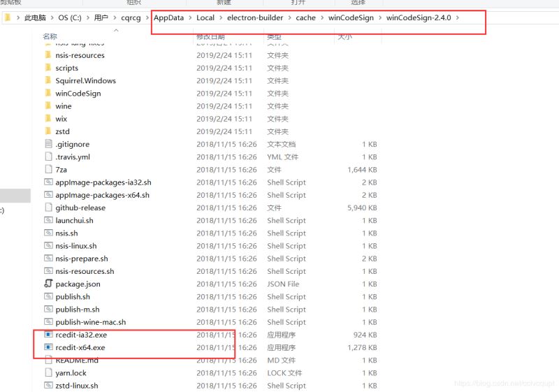The height and width of the screenshot is (392, 559).
Task: Select the zstd-linux.sh file name
Action: 77,386
